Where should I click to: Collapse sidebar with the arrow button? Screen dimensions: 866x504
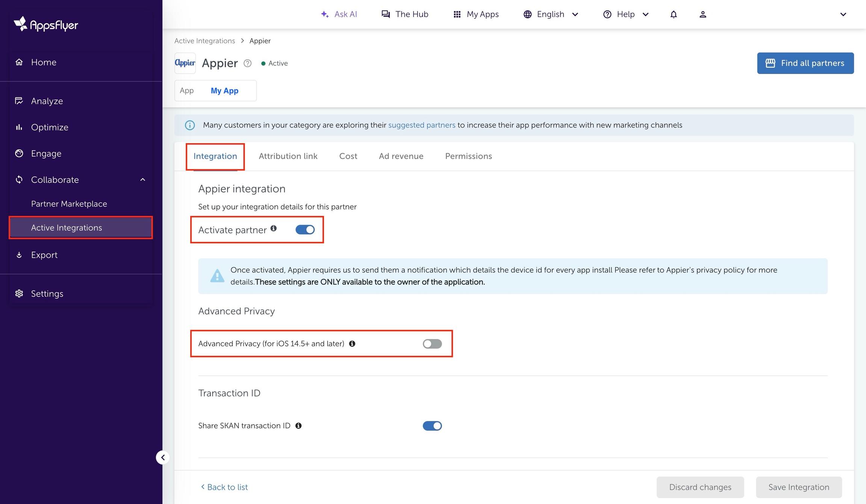click(x=163, y=457)
